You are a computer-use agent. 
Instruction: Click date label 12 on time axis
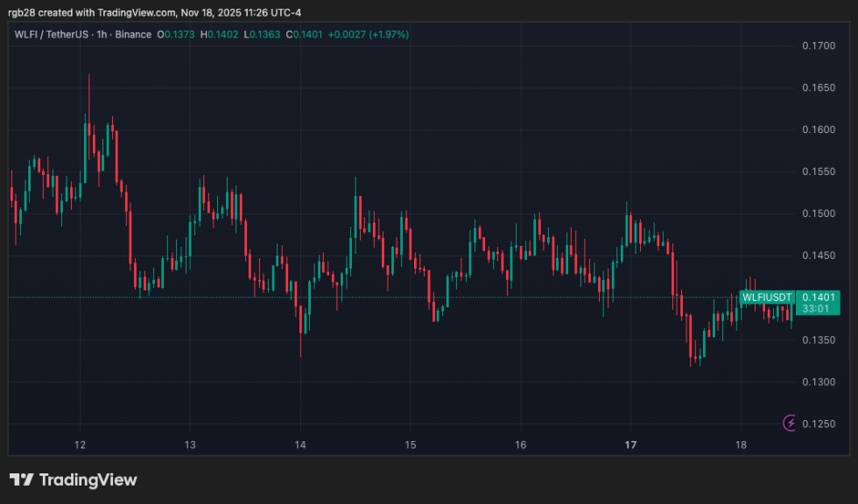coord(80,444)
